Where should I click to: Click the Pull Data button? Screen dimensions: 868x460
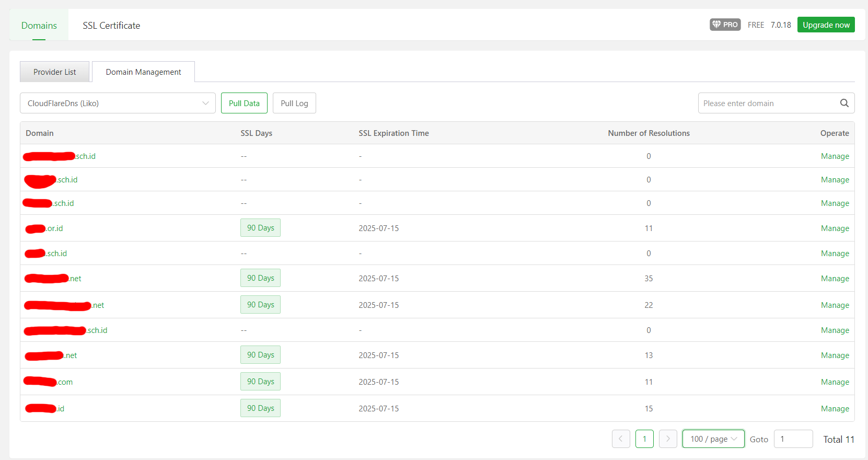click(244, 103)
